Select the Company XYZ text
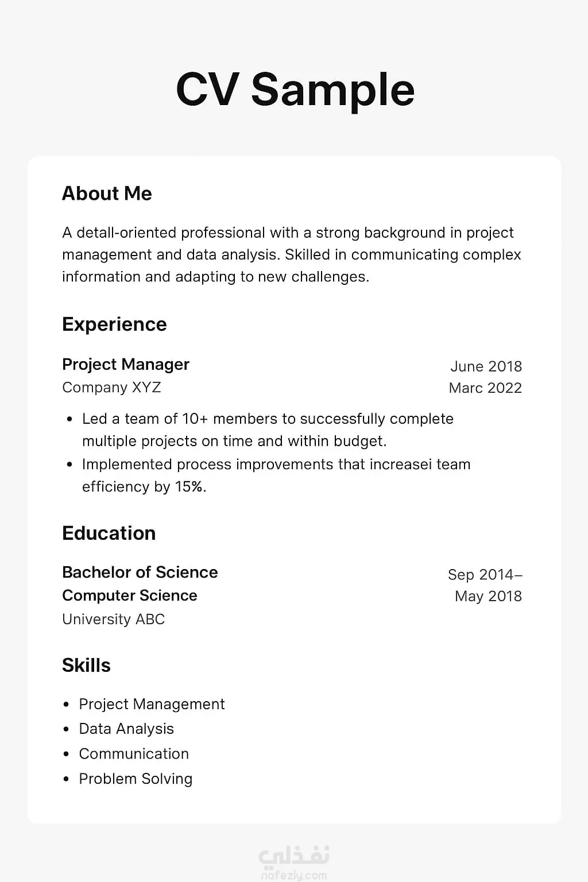Image resolution: width=588 pixels, height=882 pixels. click(x=111, y=388)
